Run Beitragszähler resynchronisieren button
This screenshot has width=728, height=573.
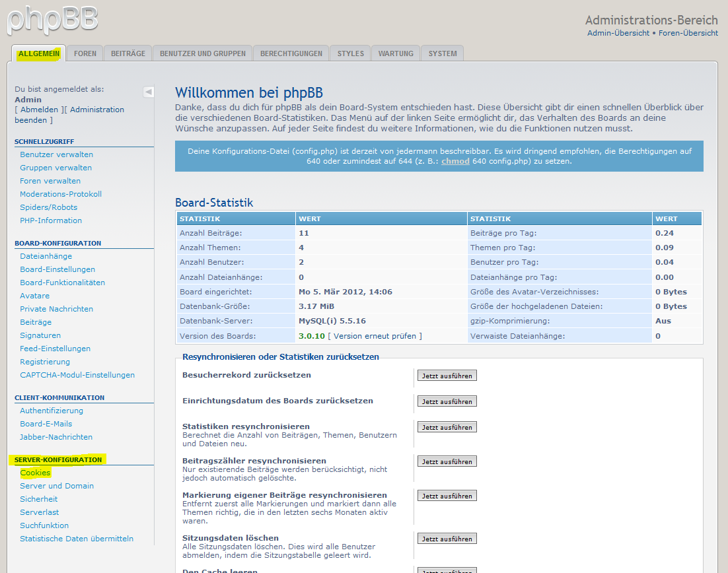[x=447, y=461]
